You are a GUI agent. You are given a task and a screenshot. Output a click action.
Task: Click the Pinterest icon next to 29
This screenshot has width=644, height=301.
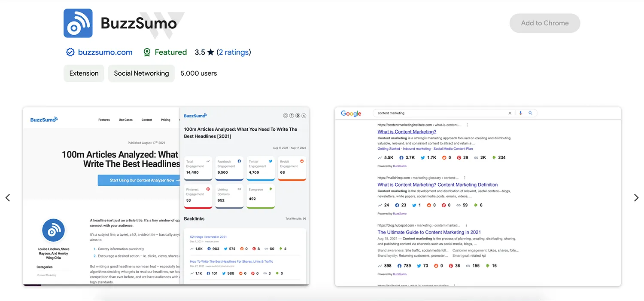pos(459,158)
